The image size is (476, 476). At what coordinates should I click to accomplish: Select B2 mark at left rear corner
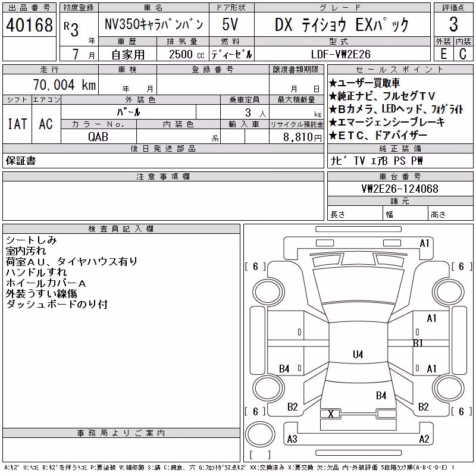(292, 407)
